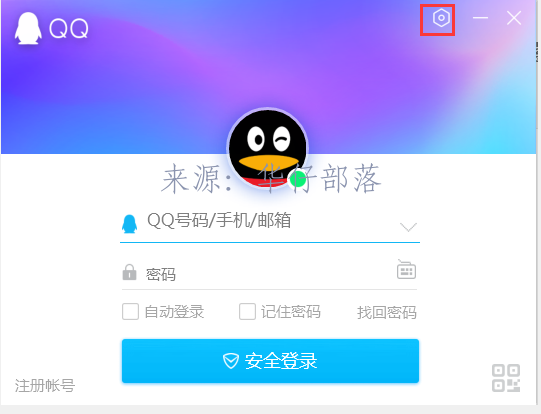Focus the 密码 password field
Screen dimensions: 541x414
[x=270, y=273]
